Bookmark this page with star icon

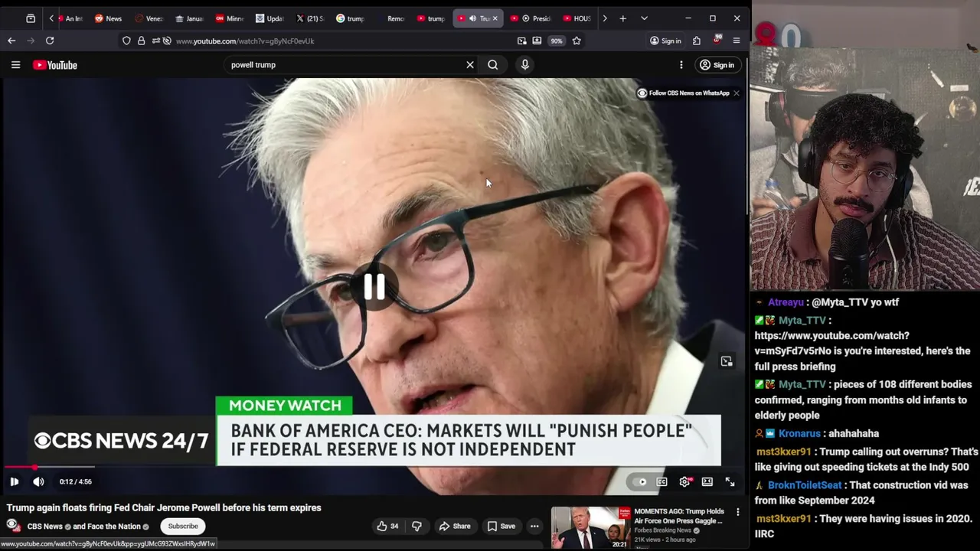click(577, 41)
